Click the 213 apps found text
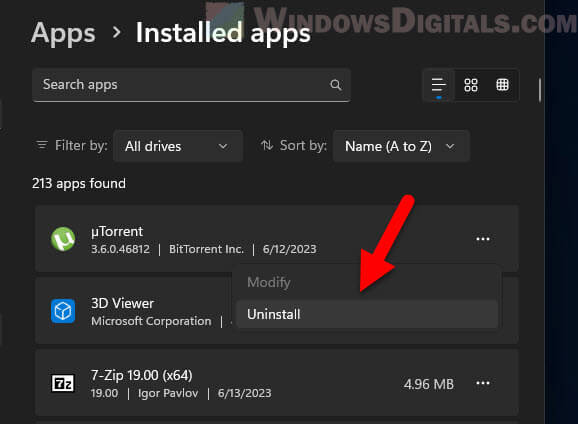Image resolution: width=578 pixels, height=424 pixels. click(x=79, y=183)
